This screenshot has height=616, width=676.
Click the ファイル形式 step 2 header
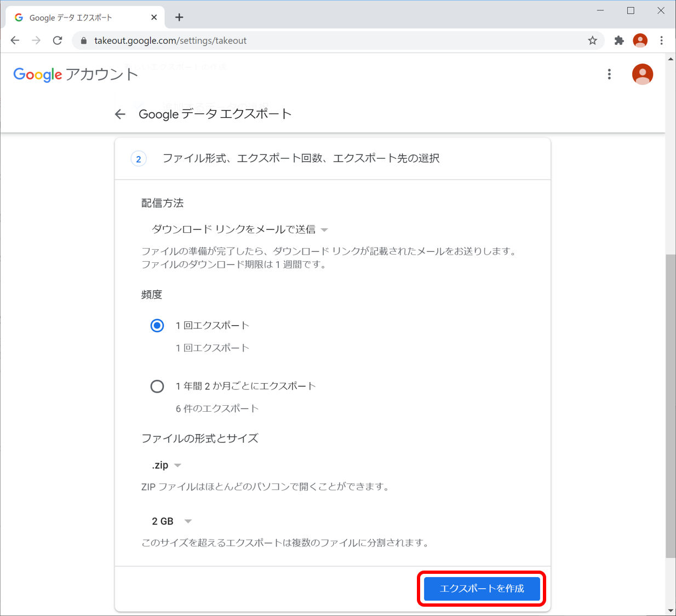click(x=333, y=159)
